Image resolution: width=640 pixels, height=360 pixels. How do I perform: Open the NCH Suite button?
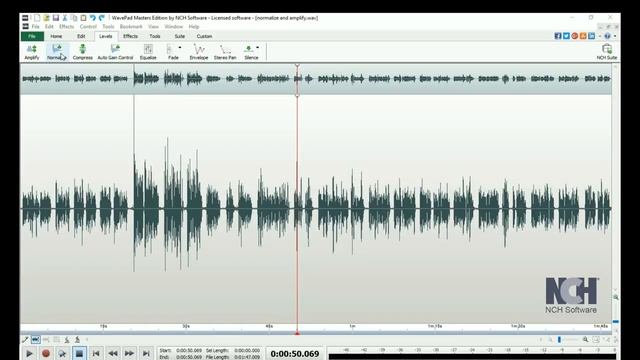(607, 52)
